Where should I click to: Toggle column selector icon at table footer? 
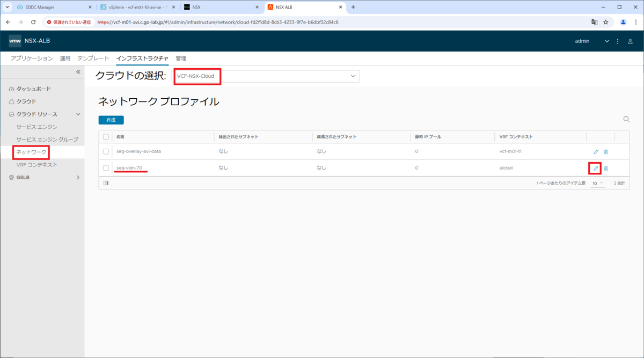[x=106, y=183]
